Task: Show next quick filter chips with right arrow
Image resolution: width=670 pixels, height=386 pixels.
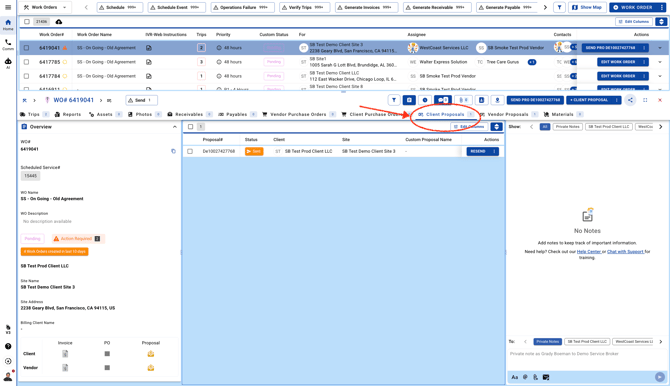Action: (x=545, y=7)
